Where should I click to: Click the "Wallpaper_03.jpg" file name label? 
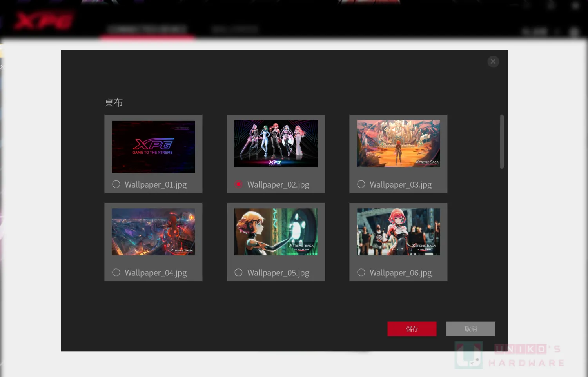[401, 185]
